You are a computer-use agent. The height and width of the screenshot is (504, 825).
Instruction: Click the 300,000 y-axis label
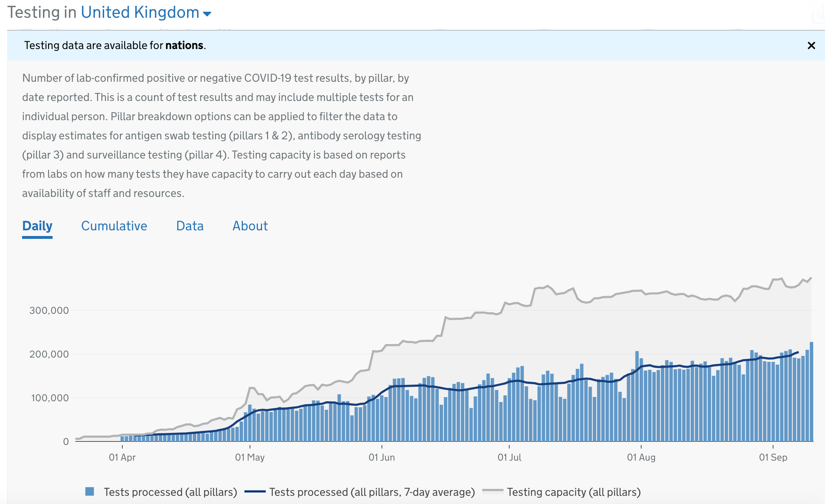[x=49, y=310]
